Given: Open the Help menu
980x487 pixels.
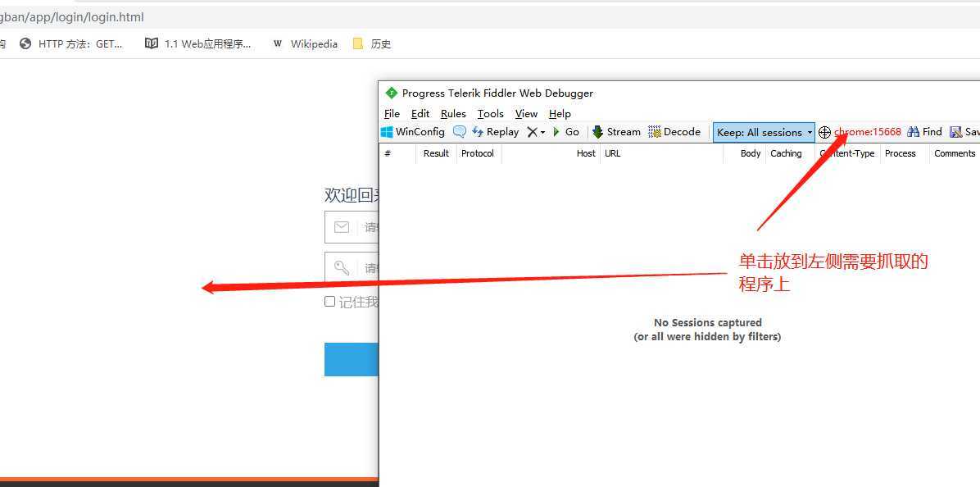Looking at the screenshot, I should click(560, 114).
